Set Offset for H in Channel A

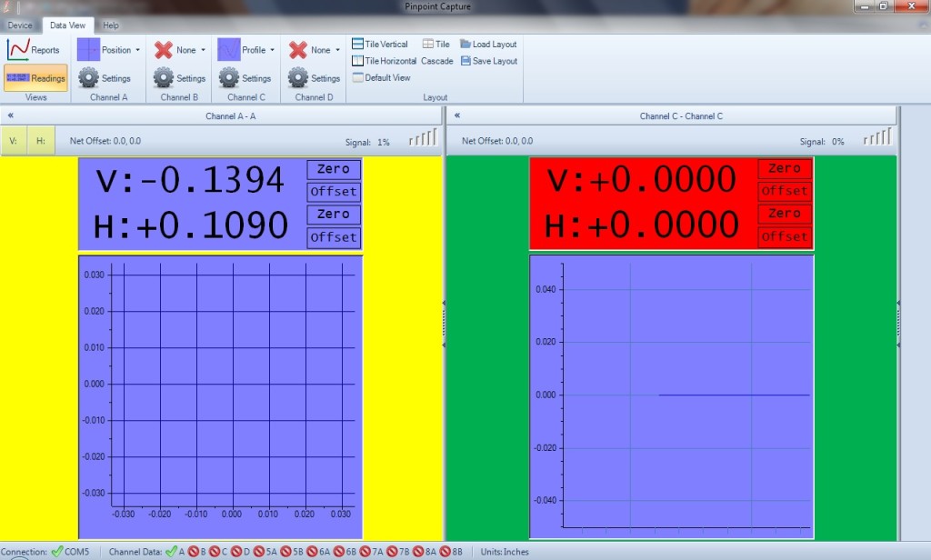click(334, 237)
